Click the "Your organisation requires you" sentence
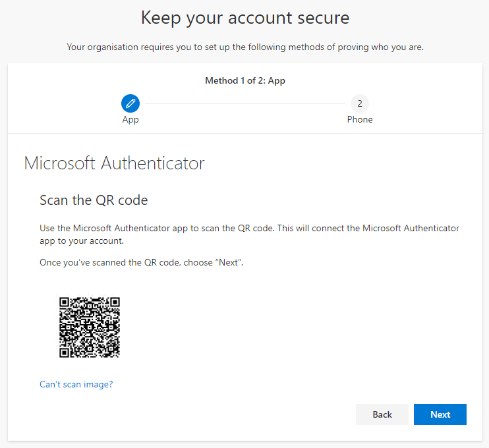 pos(245,47)
